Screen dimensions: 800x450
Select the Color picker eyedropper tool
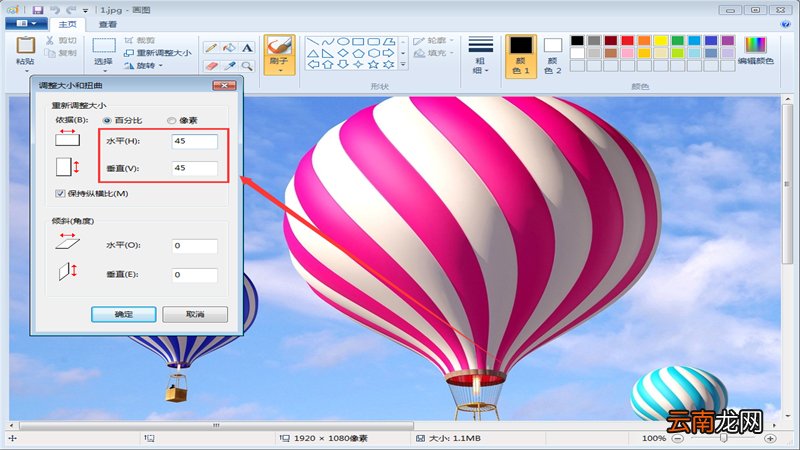(229, 65)
